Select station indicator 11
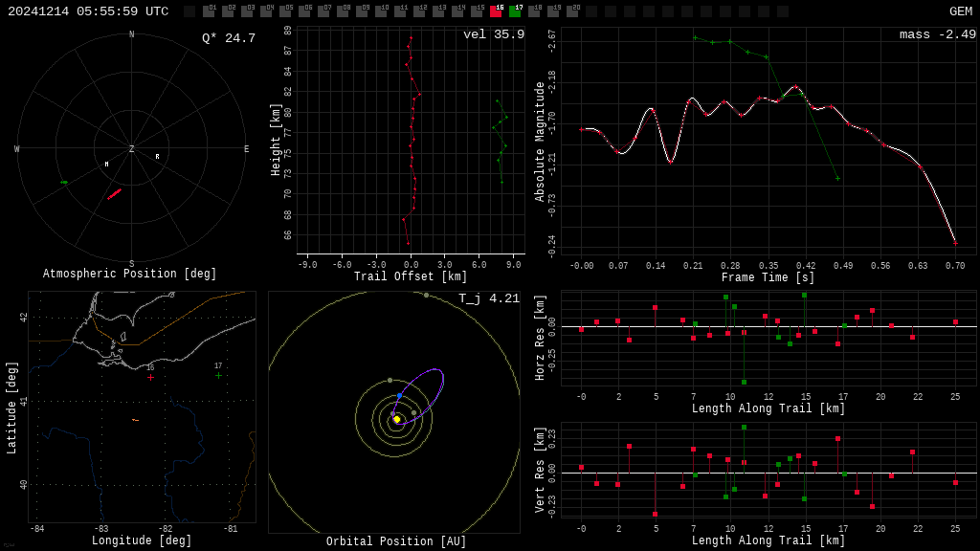This screenshot has width=980, height=551. [400, 11]
